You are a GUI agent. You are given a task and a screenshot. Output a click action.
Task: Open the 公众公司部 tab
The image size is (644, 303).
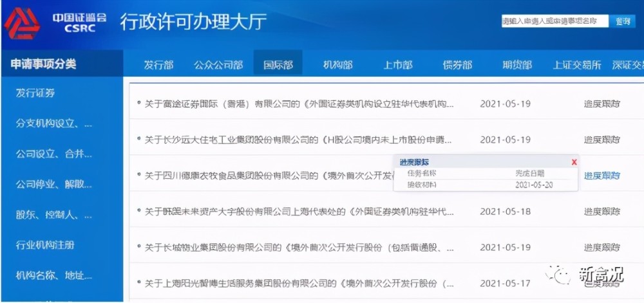[x=218, y=65]
